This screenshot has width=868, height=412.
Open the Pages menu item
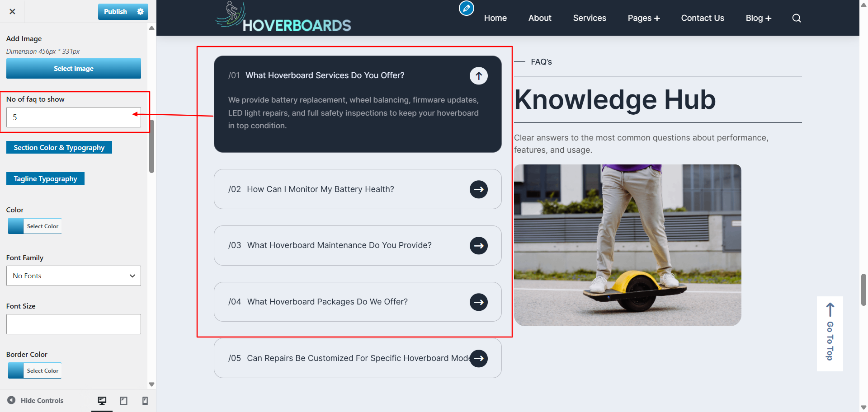(x=644, y=18)
